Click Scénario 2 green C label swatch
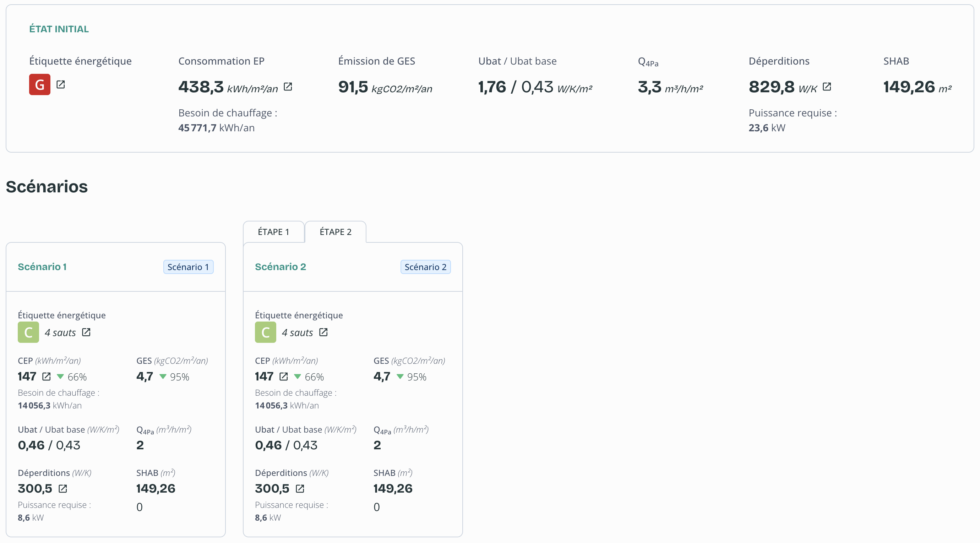Viewport: 980px width, 543px height. coord(265,332)
